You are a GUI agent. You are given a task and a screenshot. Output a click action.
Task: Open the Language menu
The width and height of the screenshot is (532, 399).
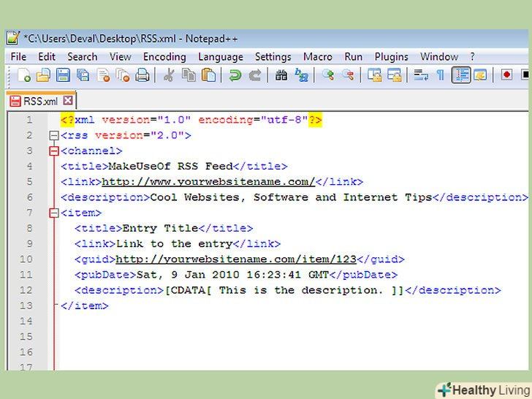click(x=221, y=57)
